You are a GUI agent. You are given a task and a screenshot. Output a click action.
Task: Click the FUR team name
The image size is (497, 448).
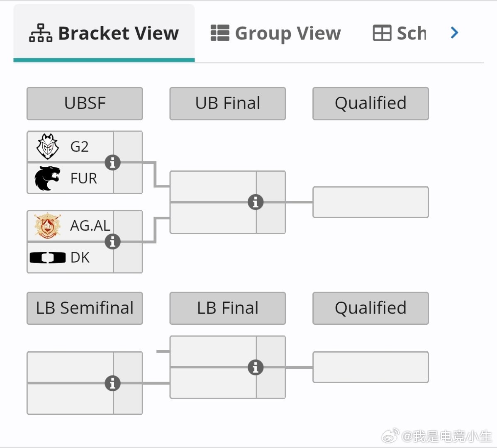[x=84, y=178]
